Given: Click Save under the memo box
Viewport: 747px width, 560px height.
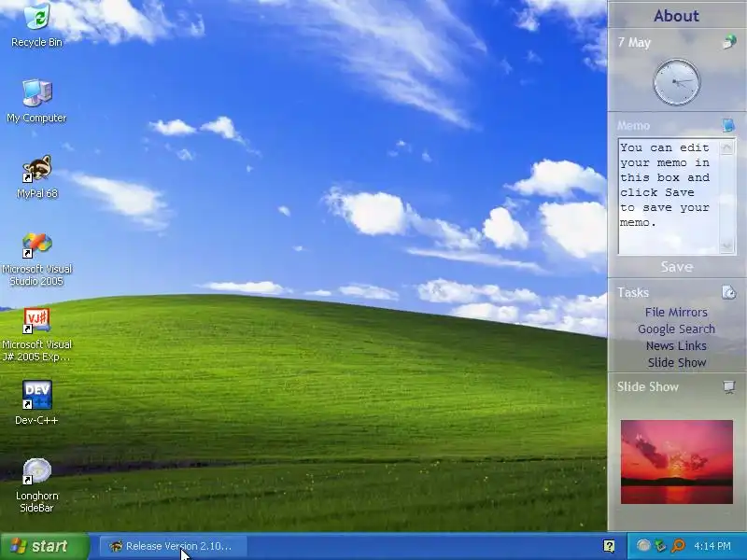Looking at the screenshot, I should coord(676,267).
